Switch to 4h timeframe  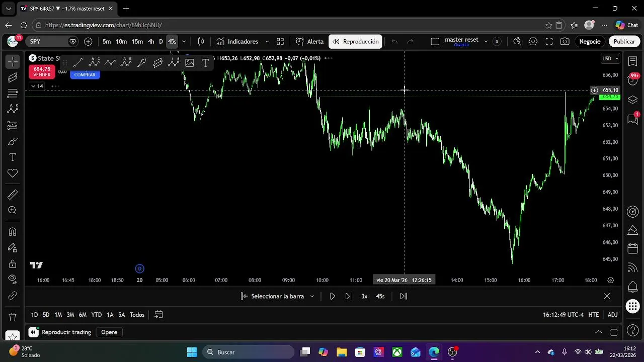pyautogui.click(x=151, y=42)
